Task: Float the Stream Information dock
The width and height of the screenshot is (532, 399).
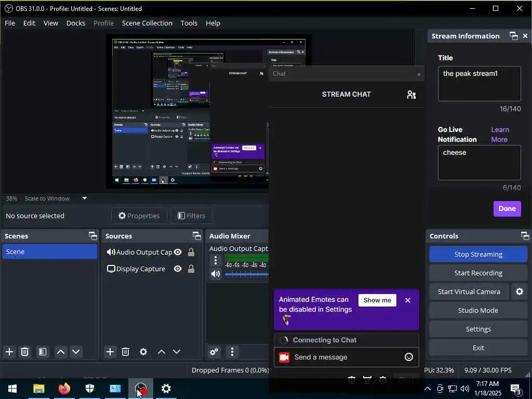Action: (x=514, y=36)
